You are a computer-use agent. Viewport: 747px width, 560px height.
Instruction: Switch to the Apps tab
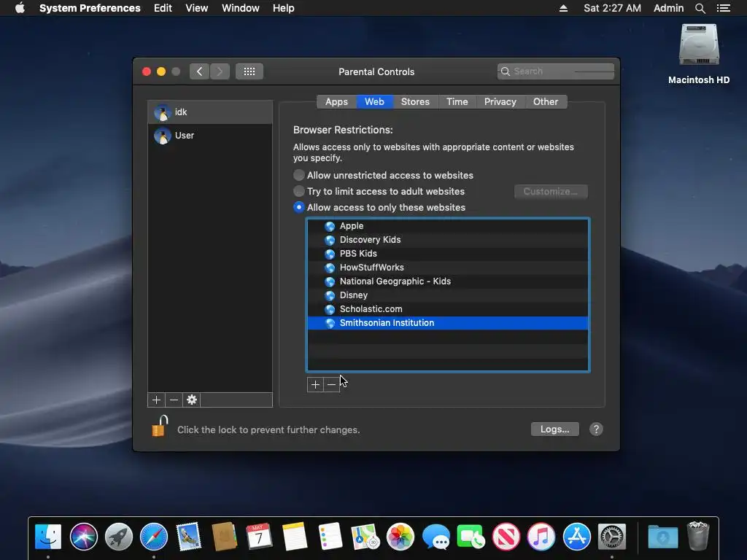[336, 101]
